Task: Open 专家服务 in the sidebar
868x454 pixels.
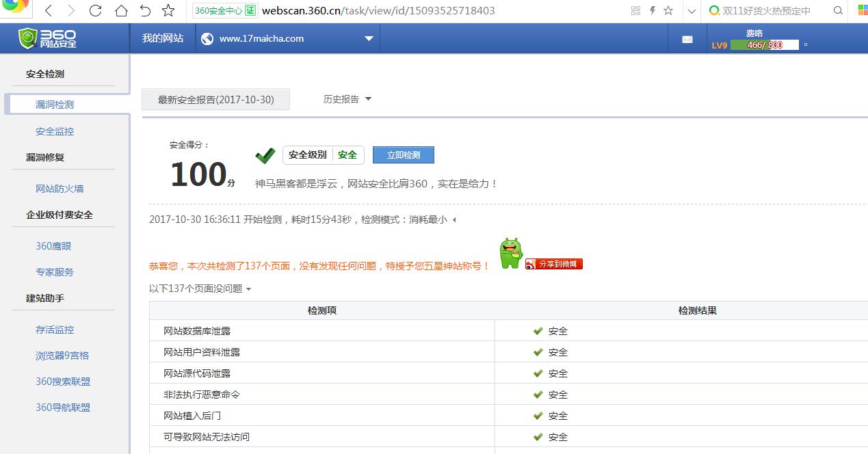Action: click(x=55, y=272)
